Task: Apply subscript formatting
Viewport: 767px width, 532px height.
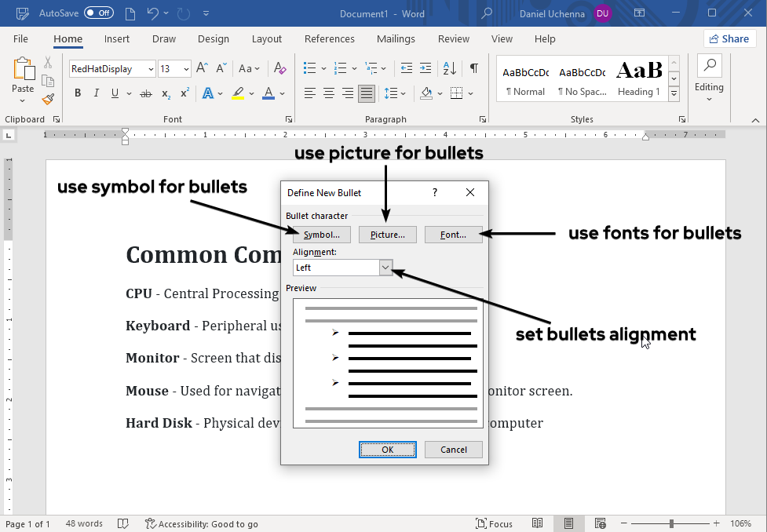Action: (165, 93)
